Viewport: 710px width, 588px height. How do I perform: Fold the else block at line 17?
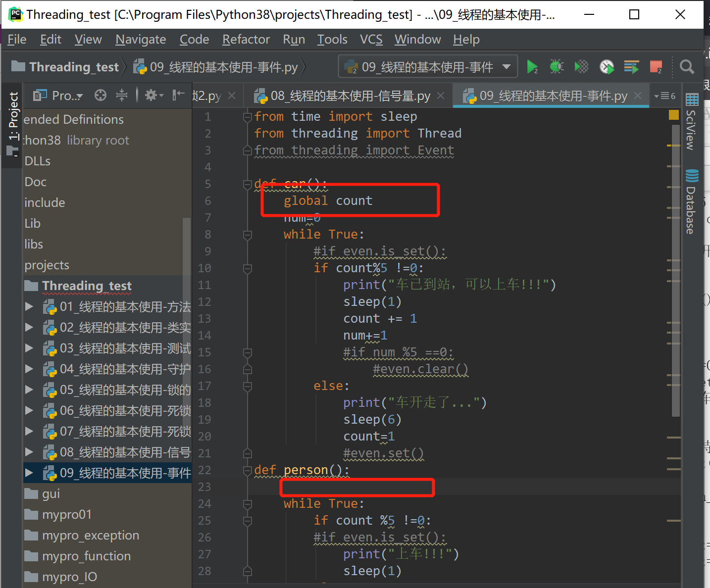tap(248, 387)
